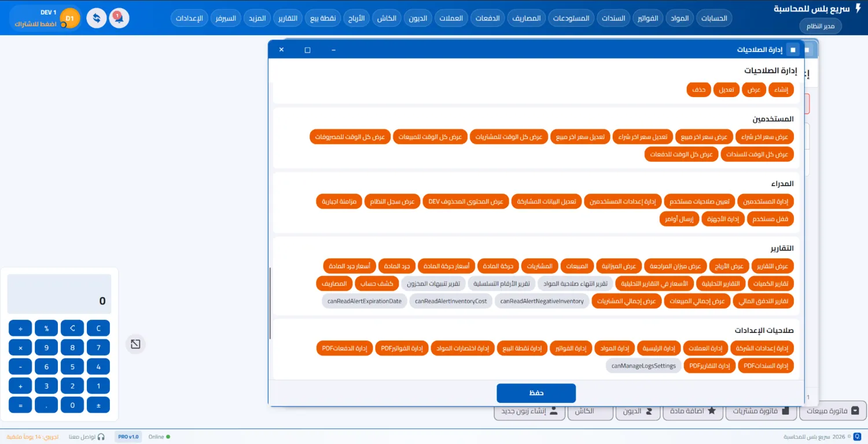
Task: Toggle the كشف حساب report permission
Action: point(377,284)
